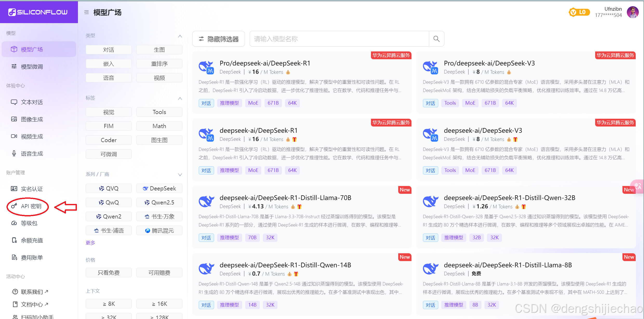Open the user avatar in top right

coord(633,12)
